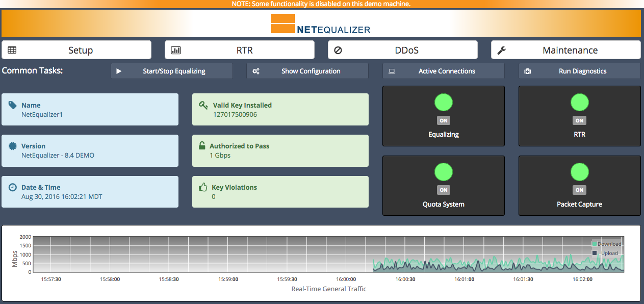Screen dimensions: 644x304
Task: Click the Upload legend color swatch
Action: point(595,253)
